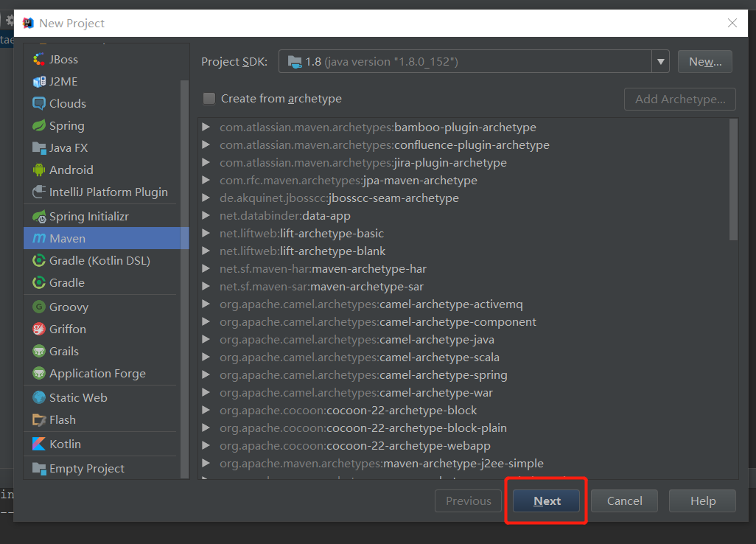The height and width of the screenshot is (544, 756).
Task: Select the J2ME project type icon
Action: point(38,82)
